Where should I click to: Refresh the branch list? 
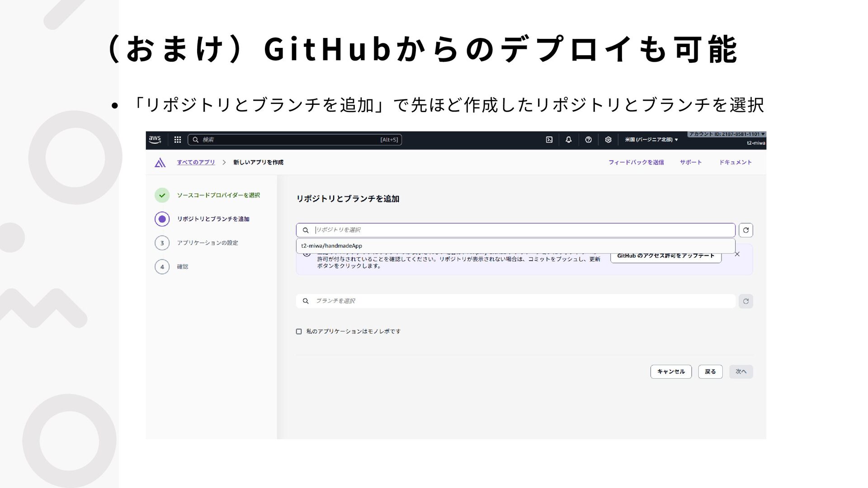(x=745, y=301)
